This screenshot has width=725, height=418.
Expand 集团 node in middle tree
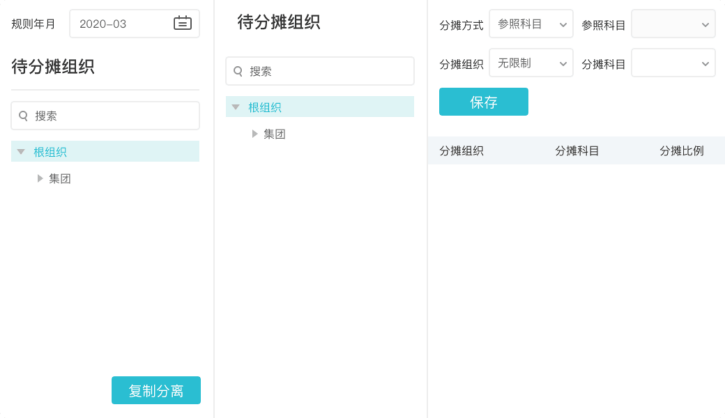click(255, 134)
